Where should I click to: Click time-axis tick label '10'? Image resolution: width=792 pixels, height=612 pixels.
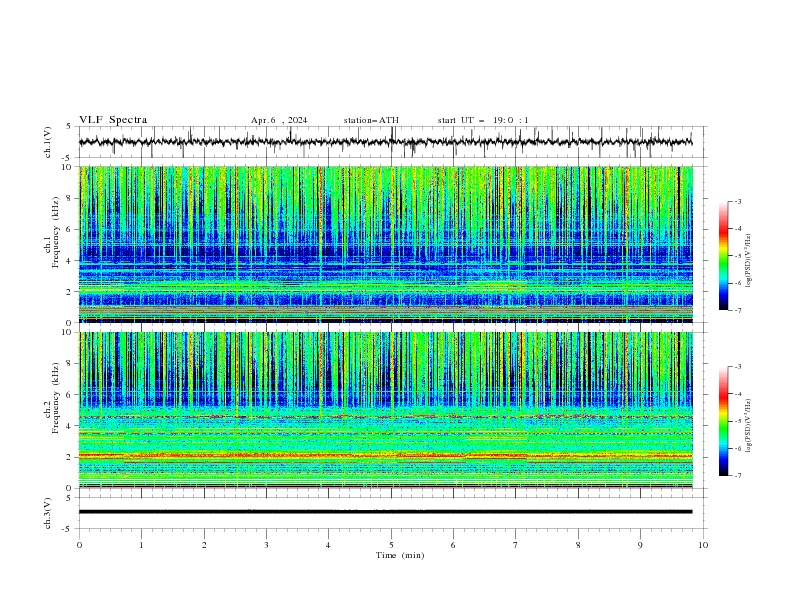pos(703,545)
